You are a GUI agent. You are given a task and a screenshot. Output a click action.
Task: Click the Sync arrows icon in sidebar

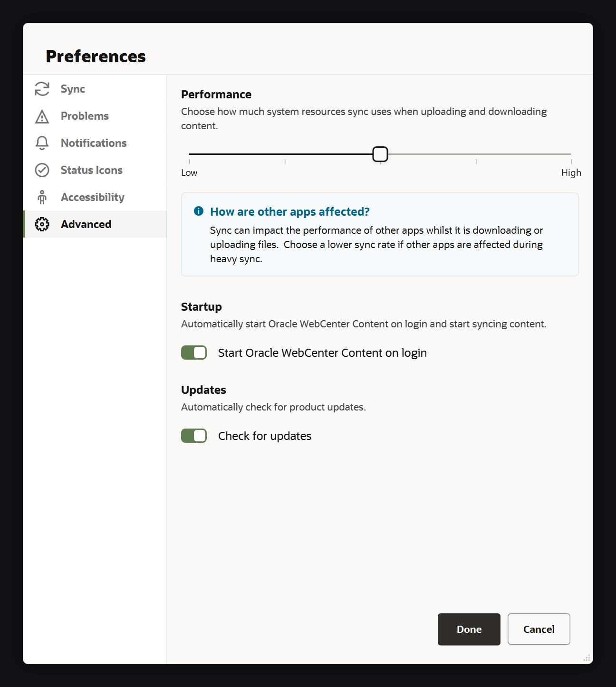click(42, 89)
